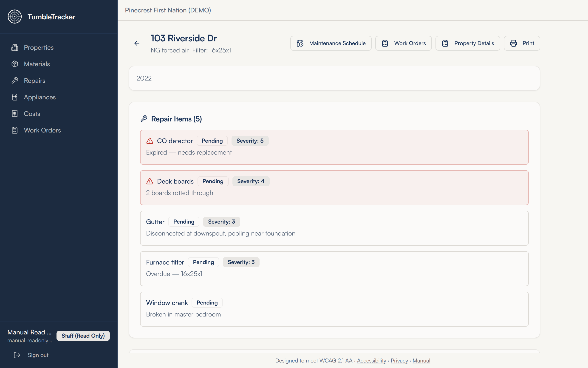Open Appliances in the sidebar
This screenshot has height=368, width=588.
tap(40, 97)
